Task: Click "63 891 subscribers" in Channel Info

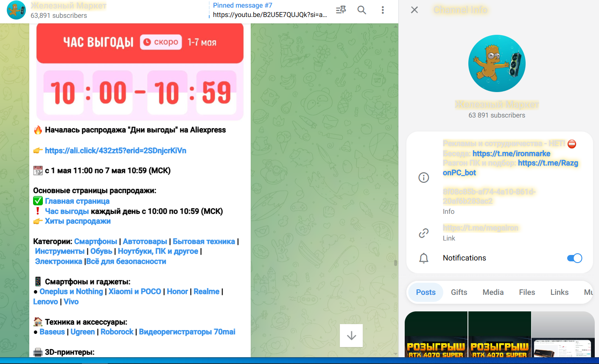Action: 497,115
